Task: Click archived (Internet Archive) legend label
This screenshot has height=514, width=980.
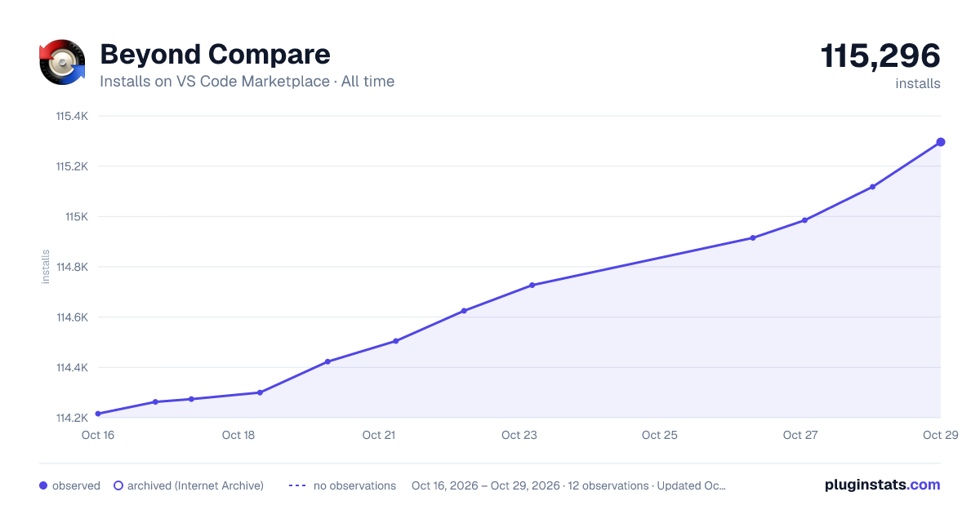Action: pos(195,485)
